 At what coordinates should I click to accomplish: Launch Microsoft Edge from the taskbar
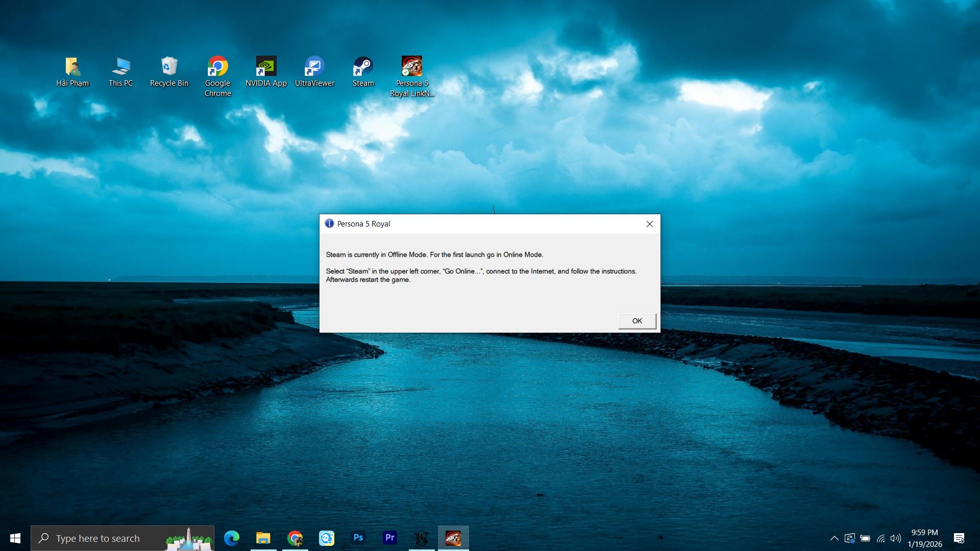(x=232, y=538)
